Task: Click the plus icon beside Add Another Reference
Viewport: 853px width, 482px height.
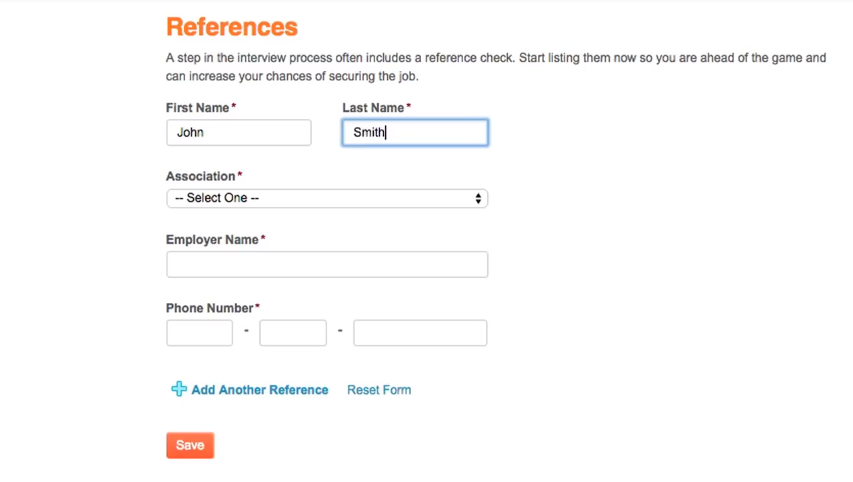Action: (179, 389)
